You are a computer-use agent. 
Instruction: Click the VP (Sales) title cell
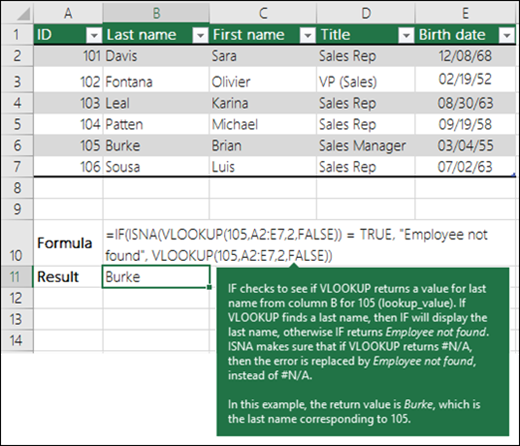[x=366, y=80]
